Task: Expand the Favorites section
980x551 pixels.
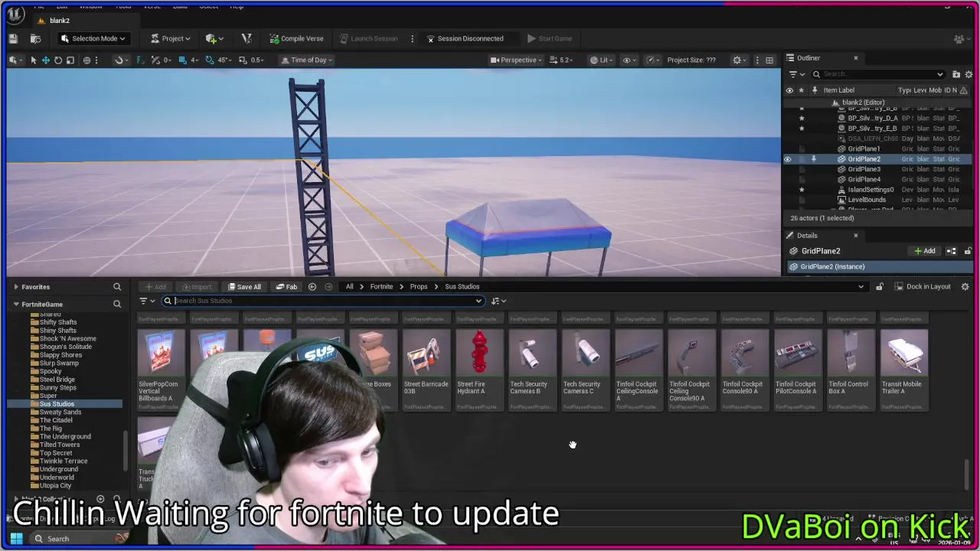Action: [15, 287]
